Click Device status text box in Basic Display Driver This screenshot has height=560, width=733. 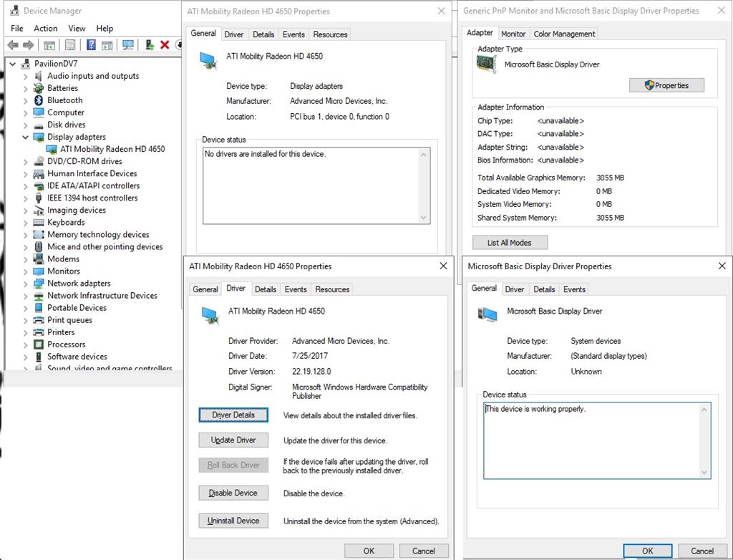click(597, 440)
